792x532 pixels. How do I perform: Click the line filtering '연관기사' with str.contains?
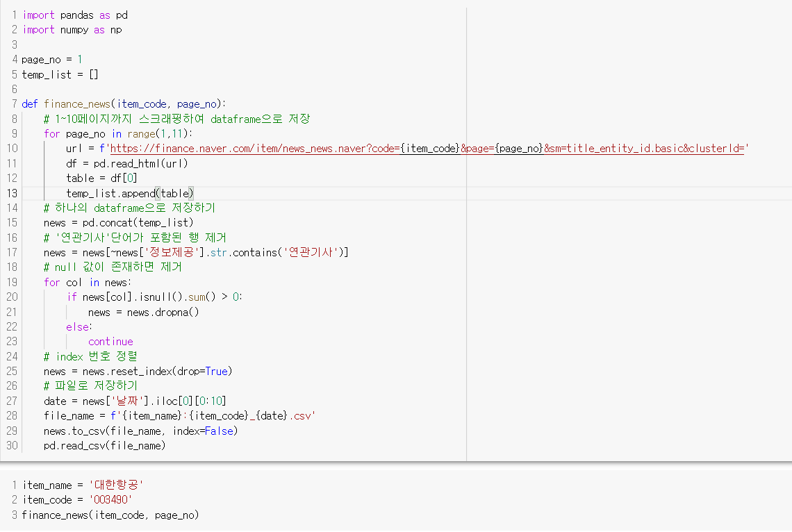[x=196, y=252]
